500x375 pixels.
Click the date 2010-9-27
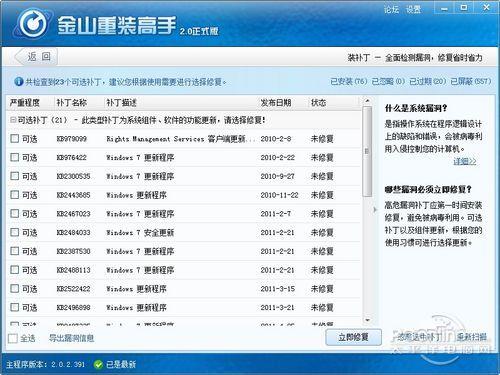click(x=277, y=176)
